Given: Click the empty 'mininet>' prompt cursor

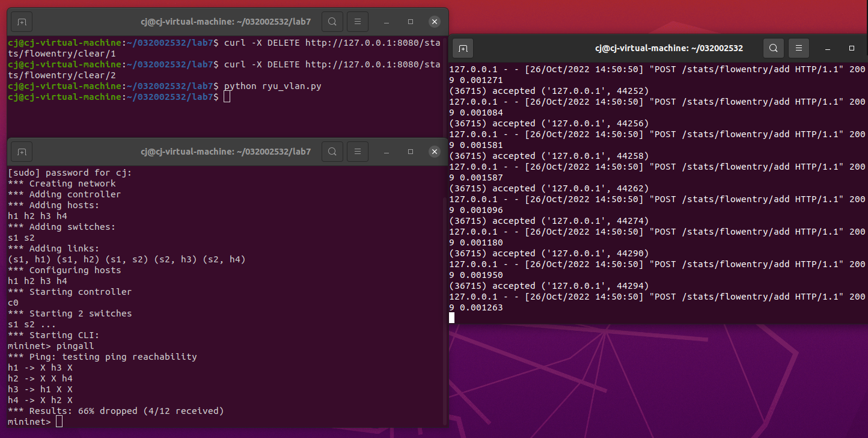Looking at the screenshot, I should (59, 422).
